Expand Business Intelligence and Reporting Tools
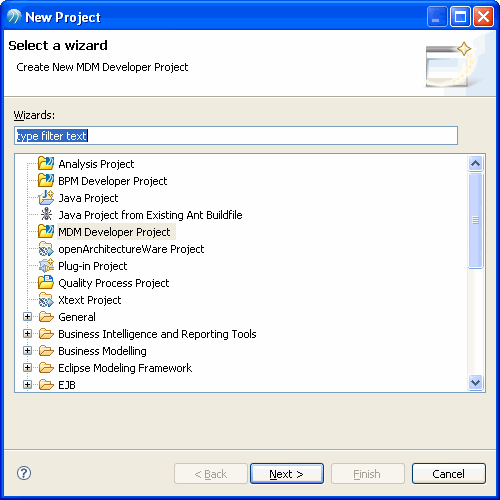 pyautogui.click(x=28, y=334)
